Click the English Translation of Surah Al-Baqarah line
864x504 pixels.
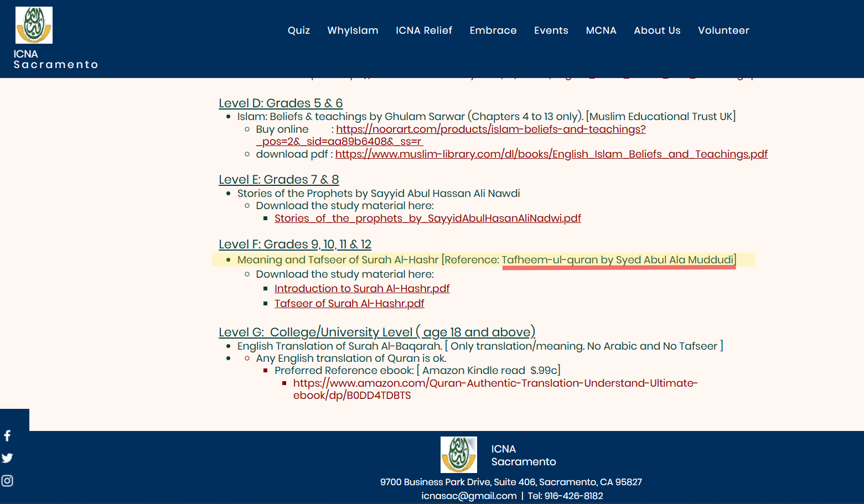[480, 346]
